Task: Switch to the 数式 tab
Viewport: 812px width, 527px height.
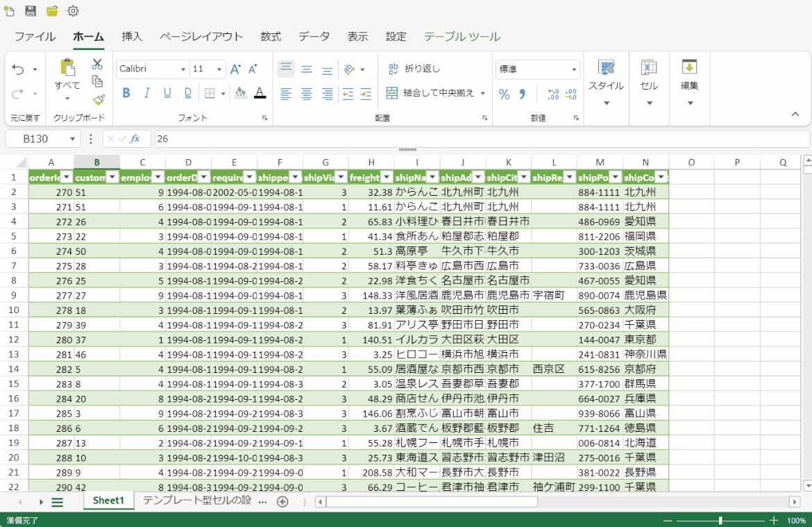Action: (271, 37)
